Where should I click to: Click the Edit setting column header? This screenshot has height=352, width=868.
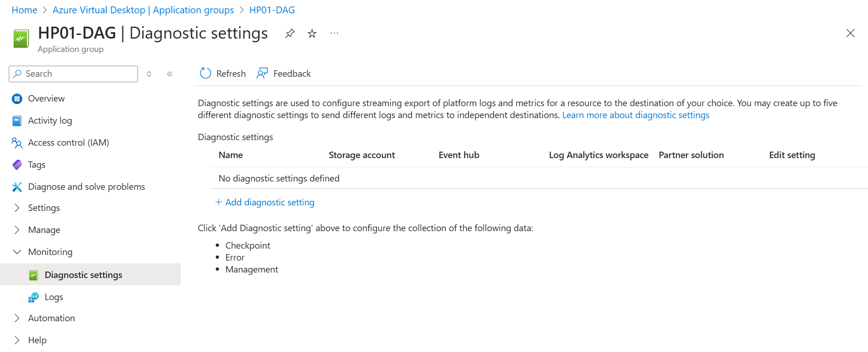click(x=792, y=155)
